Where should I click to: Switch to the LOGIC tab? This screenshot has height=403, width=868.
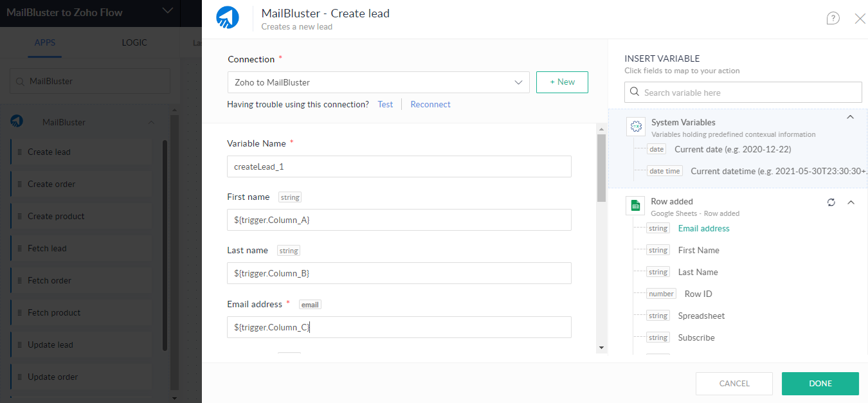click(x=134, y=43)
